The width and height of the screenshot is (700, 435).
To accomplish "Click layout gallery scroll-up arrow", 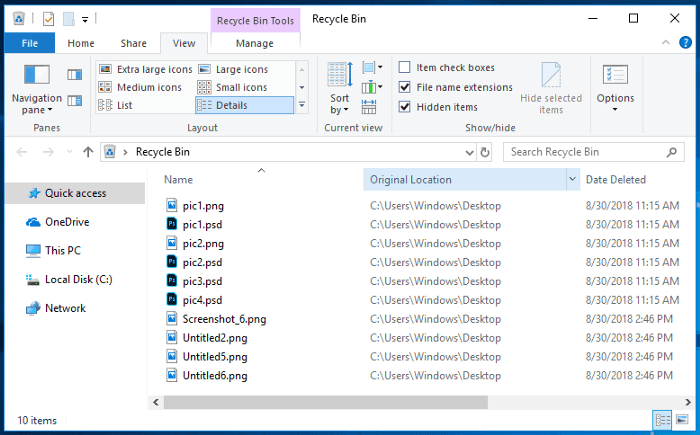I will [302, 70].
